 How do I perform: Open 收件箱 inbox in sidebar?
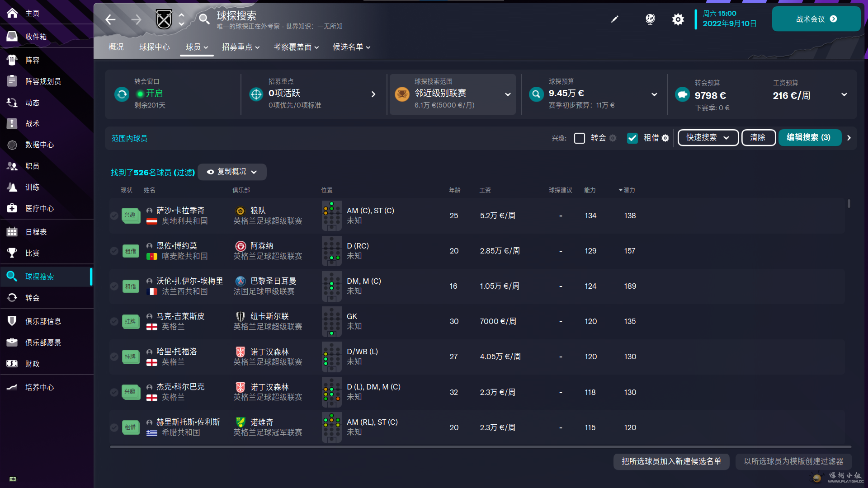[x=36, y=37]
